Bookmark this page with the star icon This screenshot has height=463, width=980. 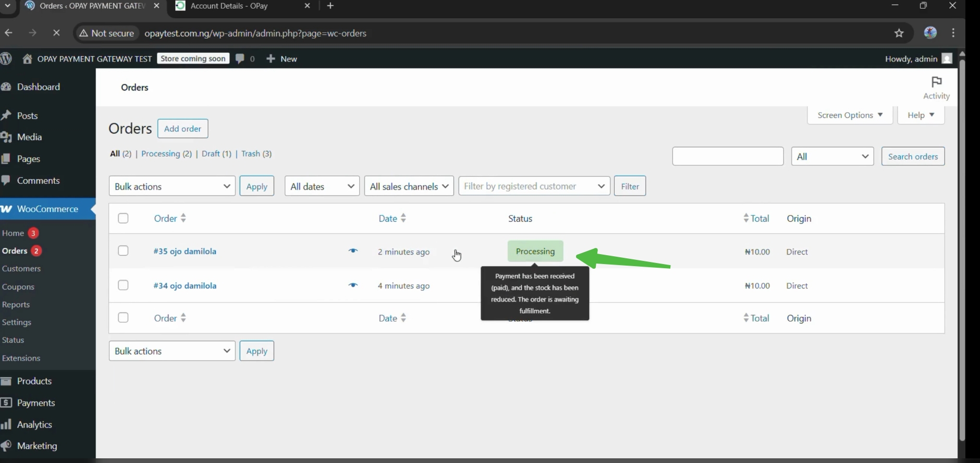[x=899, y=33]
